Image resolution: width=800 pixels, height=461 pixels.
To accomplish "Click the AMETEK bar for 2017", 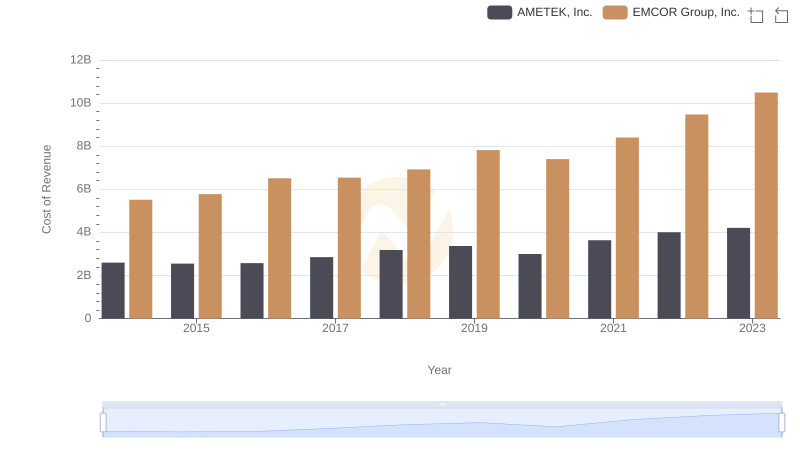I will 321,288.
